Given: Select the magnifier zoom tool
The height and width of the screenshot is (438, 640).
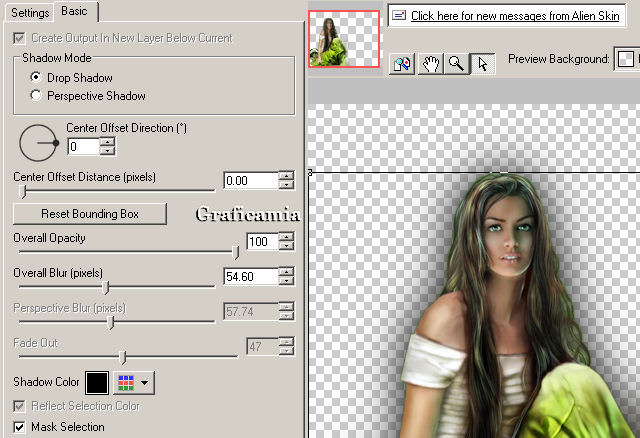Looking at the screenshot, I should (456, 63).
